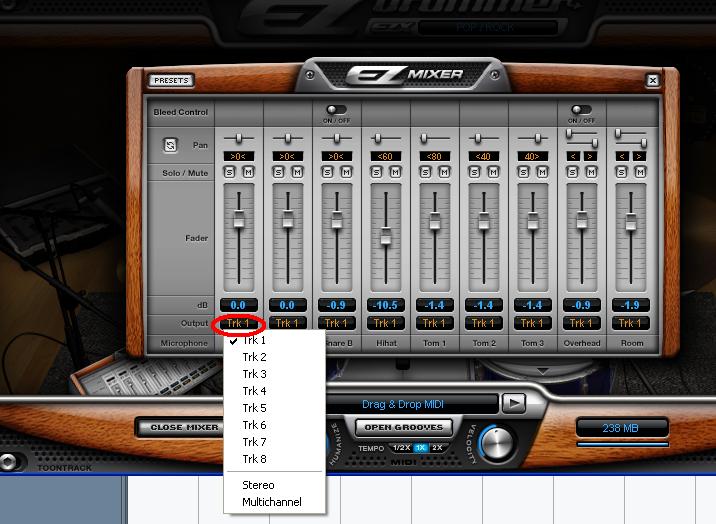Open the PRESETS menu
Screen dimensions: 716x524
click(171, 80)
